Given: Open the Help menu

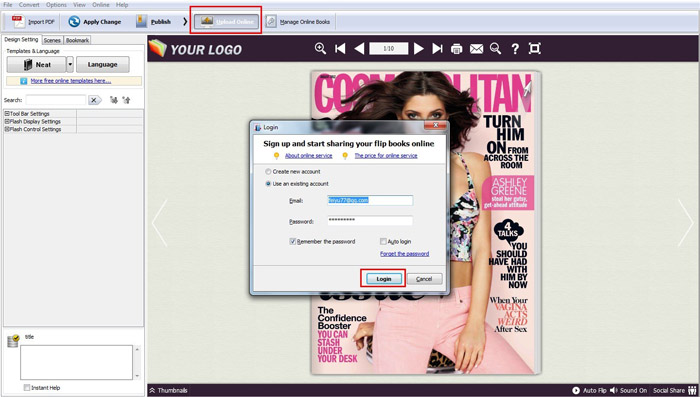Looking at the screenshot, I should tap(122, 5).
